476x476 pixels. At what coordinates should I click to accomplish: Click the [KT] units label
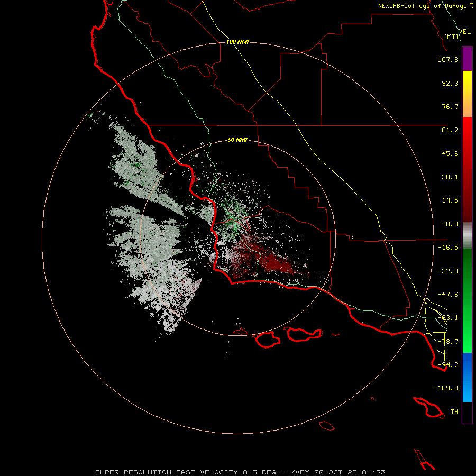point(452,36)
